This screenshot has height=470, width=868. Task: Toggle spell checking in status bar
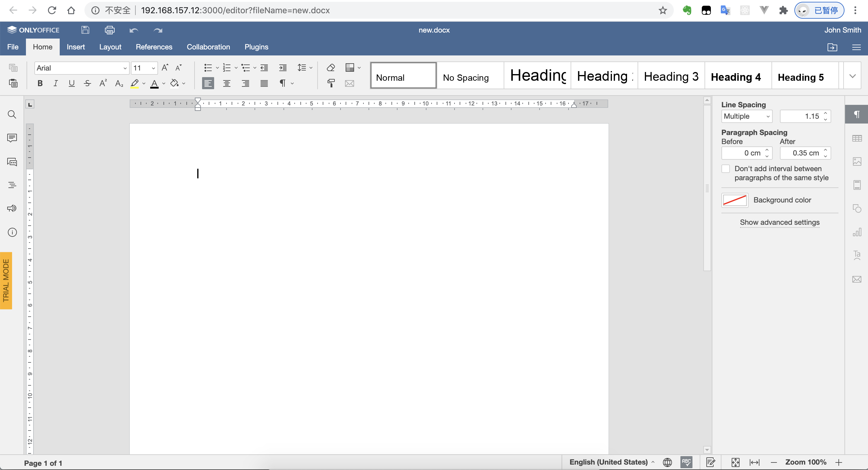(x=686, y=462)
